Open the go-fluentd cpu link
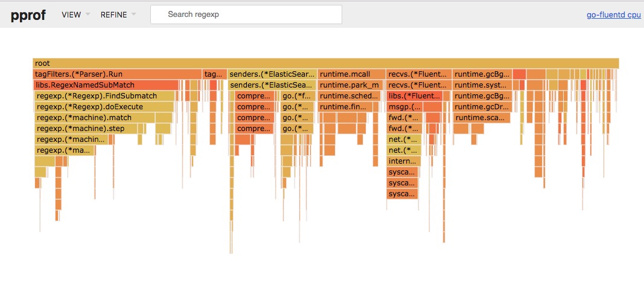Viewport: 644px width, 282px height. click(x=613, y=14)
